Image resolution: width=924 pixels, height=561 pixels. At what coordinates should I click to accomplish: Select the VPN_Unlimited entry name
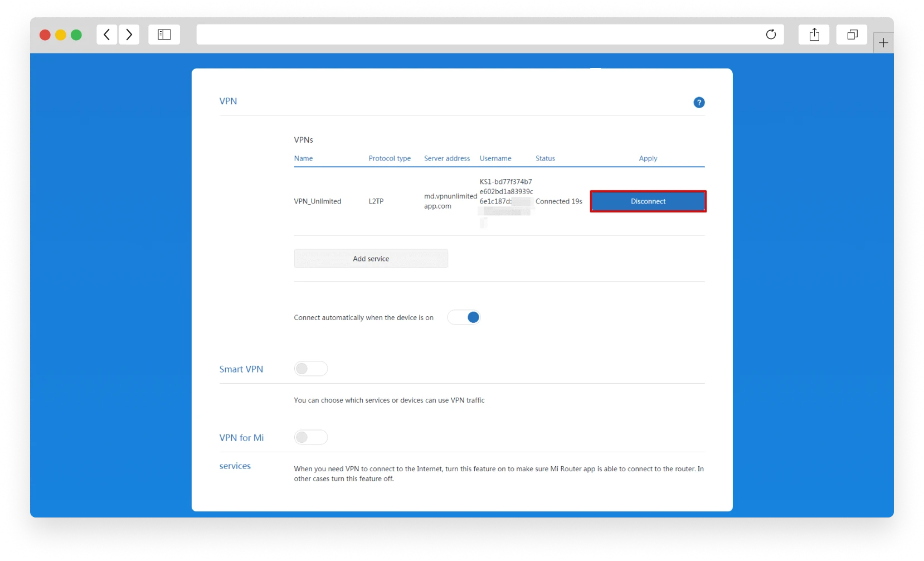point(318,201)
